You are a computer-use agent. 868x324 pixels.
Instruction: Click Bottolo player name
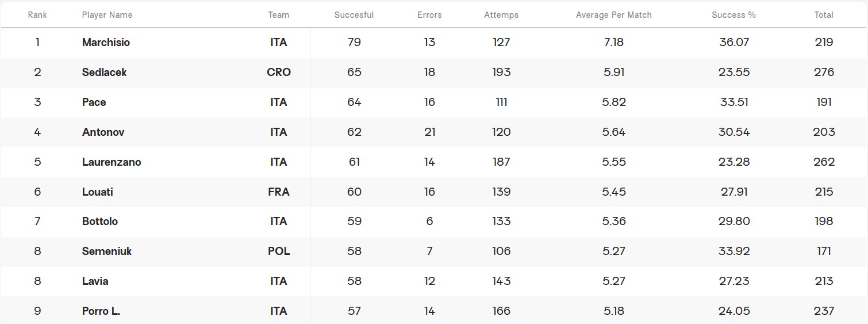100,222
